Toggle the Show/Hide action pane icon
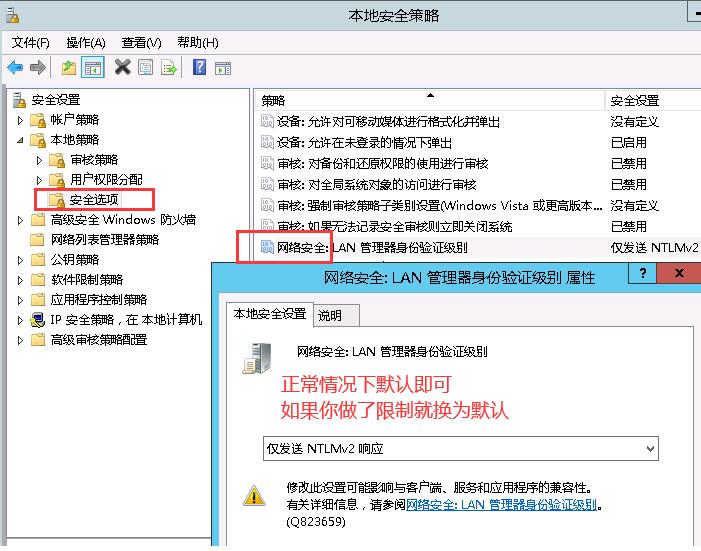701x551 pixels. point(223,68)
